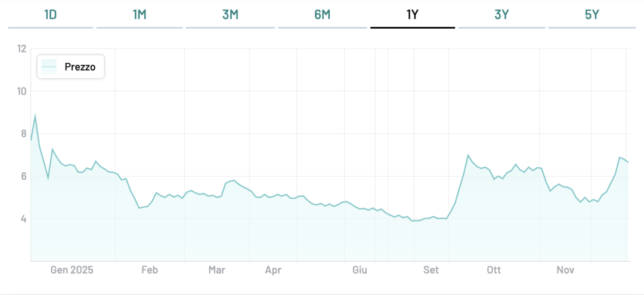Show the 3M price history tab
The image size is (644, 295).
(230, 15)
